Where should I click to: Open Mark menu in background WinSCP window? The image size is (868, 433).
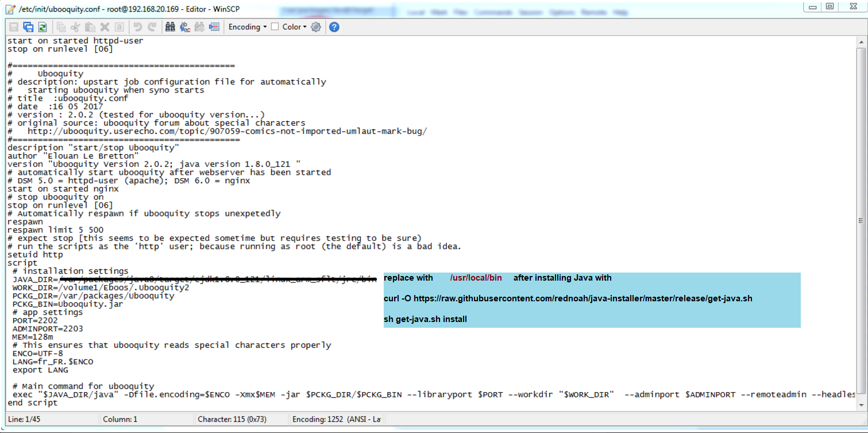pyautogui.click(x=439, y=12)
